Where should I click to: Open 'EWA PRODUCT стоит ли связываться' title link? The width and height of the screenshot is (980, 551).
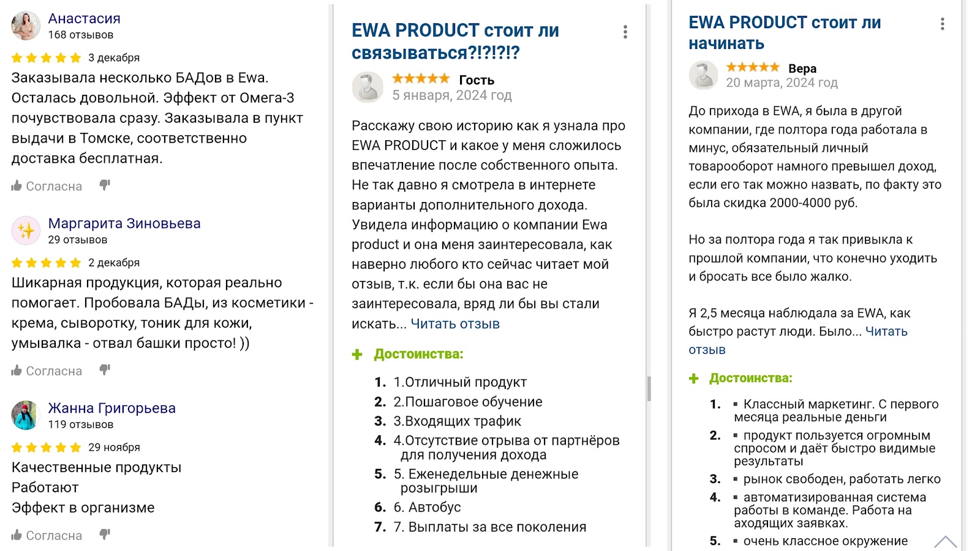tap(454, 41)
